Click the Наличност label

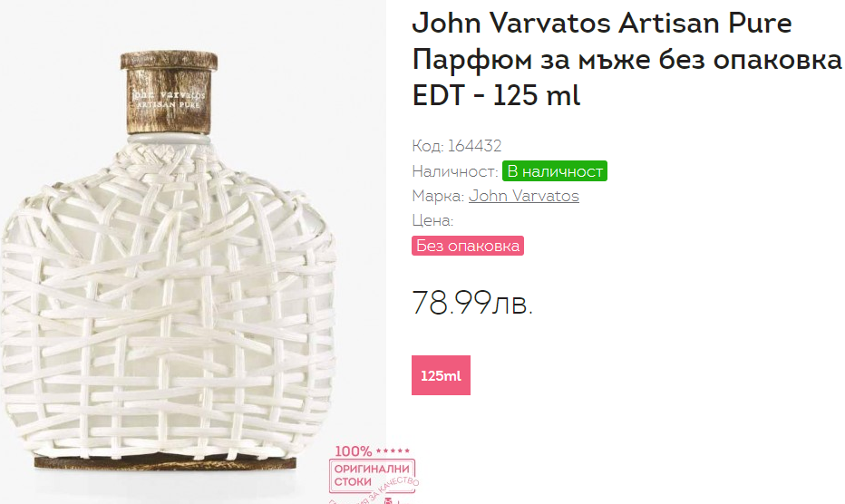coord(455,171)
